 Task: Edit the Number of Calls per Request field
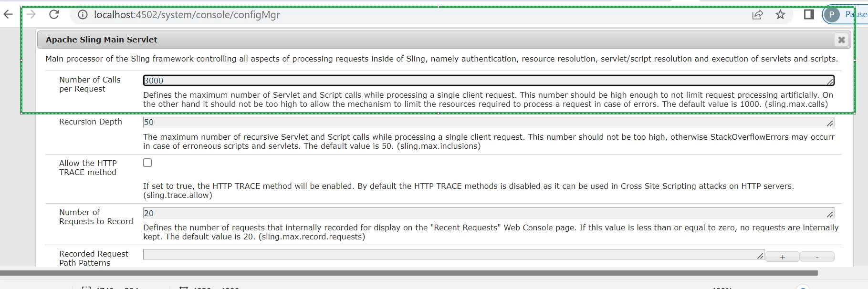[489, 81]
